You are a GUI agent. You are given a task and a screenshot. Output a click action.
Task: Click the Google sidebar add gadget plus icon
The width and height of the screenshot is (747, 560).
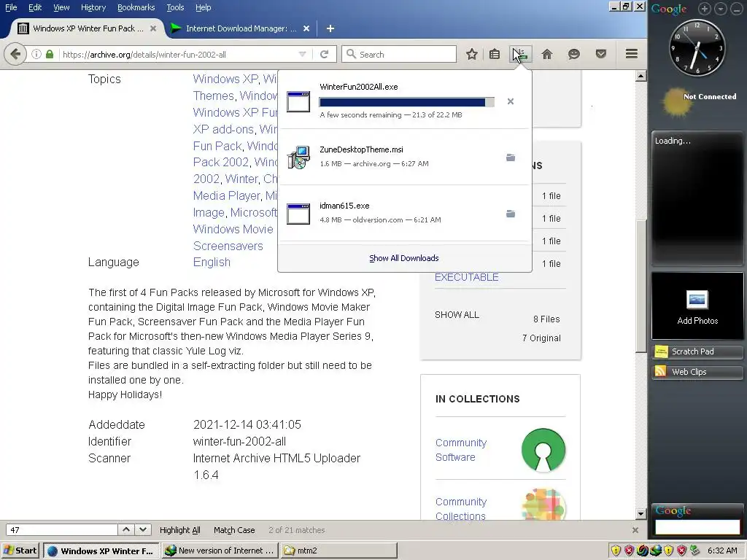(705, 9)
